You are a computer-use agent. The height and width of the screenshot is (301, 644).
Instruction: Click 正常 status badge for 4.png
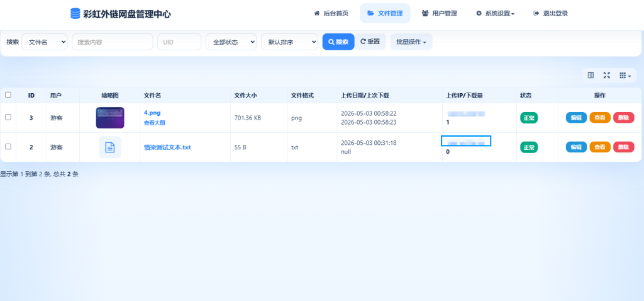click(x=529, y=118)
